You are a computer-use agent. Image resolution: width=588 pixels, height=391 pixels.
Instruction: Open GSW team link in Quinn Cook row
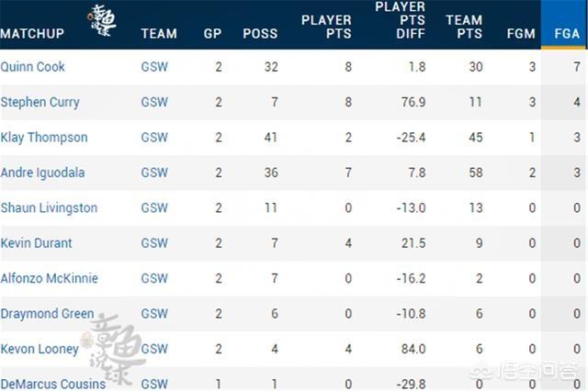[x=154, y=67]
